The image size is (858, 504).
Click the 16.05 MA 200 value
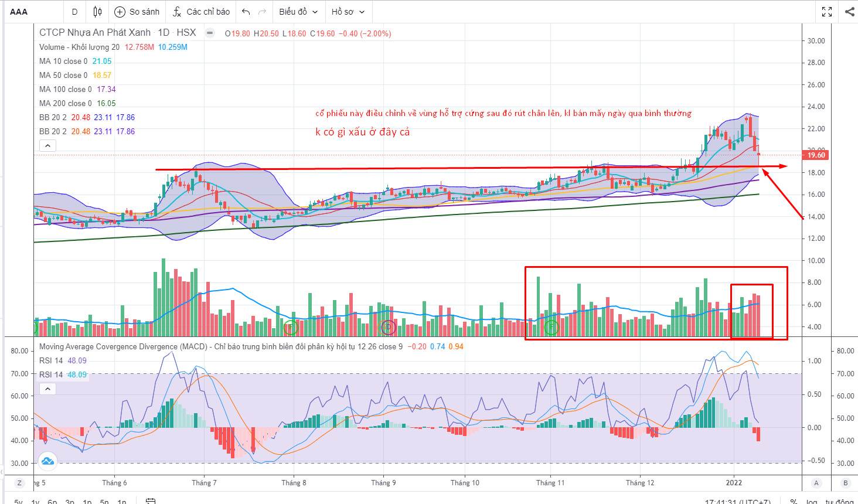106,103
